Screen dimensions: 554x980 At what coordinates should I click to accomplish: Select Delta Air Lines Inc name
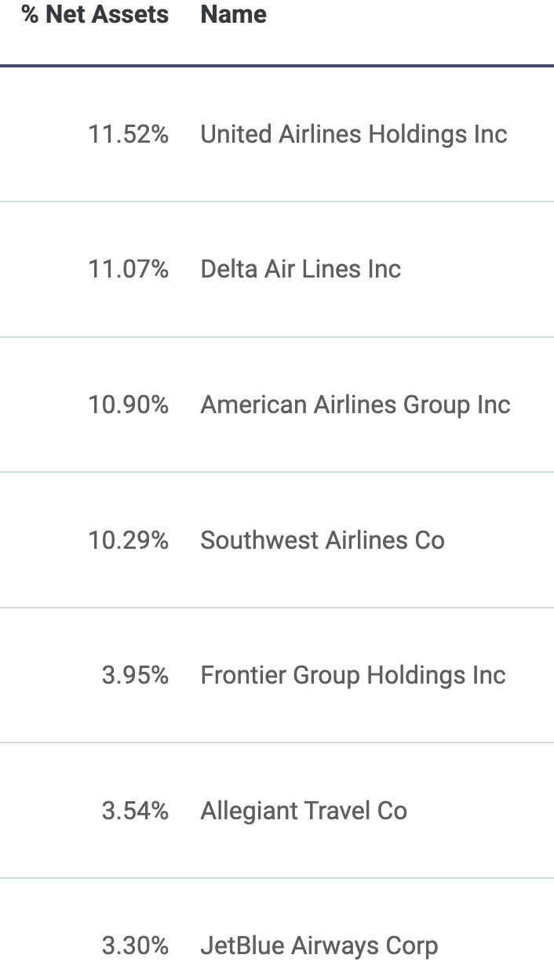point(301,270)
